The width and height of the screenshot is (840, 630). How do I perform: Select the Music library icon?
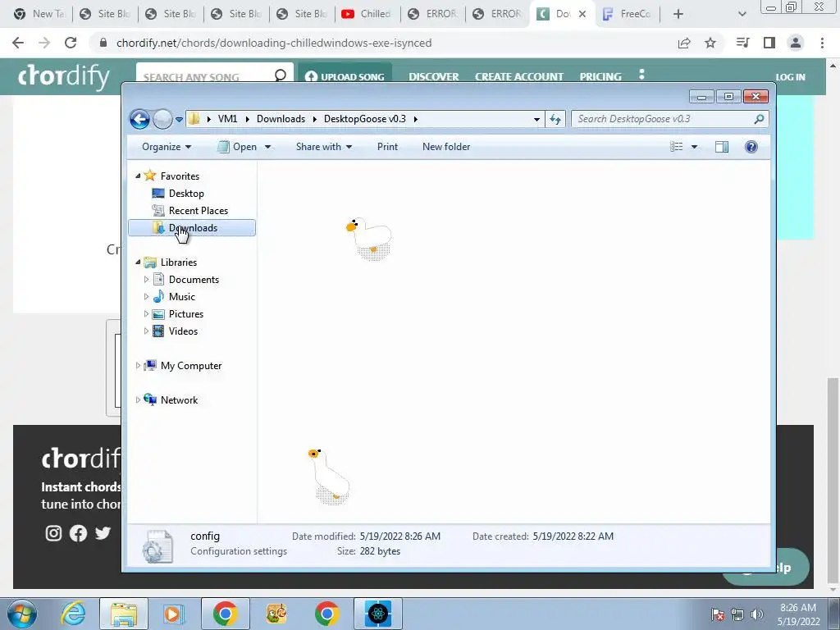coord(158,296)
